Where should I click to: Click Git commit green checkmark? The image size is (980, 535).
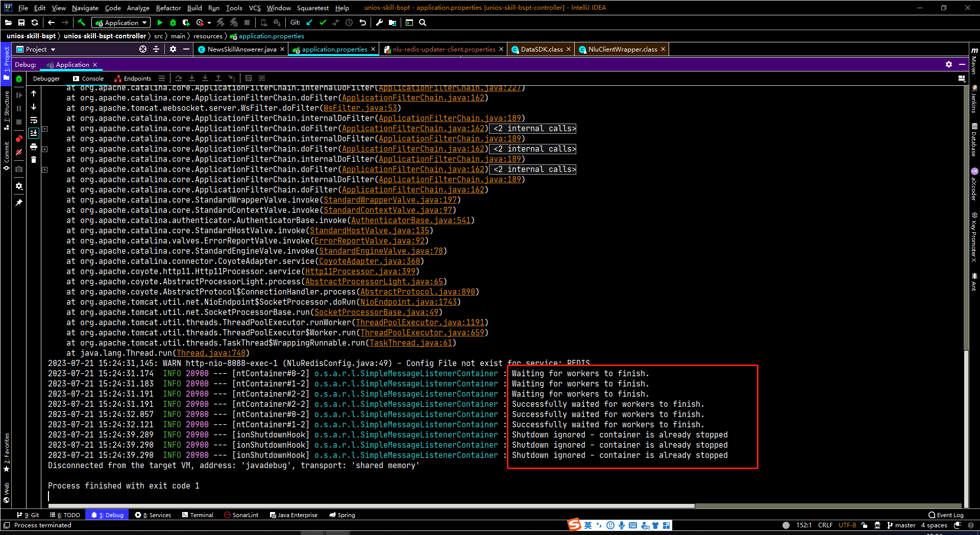pos(323,22)
